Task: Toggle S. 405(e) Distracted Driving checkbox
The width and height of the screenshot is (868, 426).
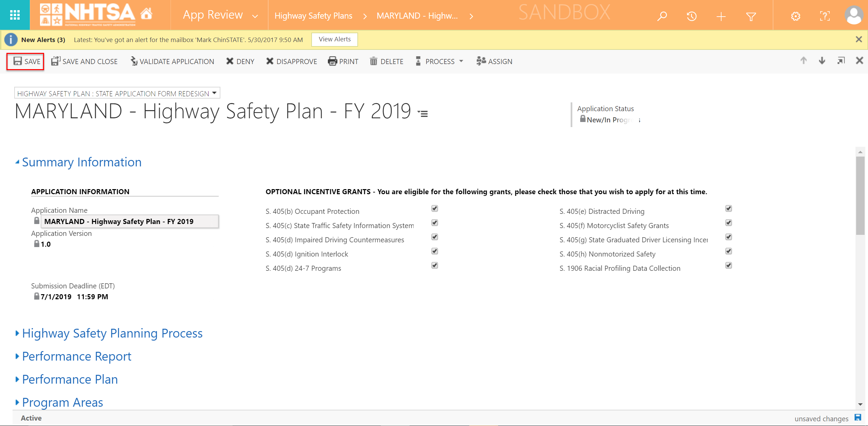Action: click(728, 208)
